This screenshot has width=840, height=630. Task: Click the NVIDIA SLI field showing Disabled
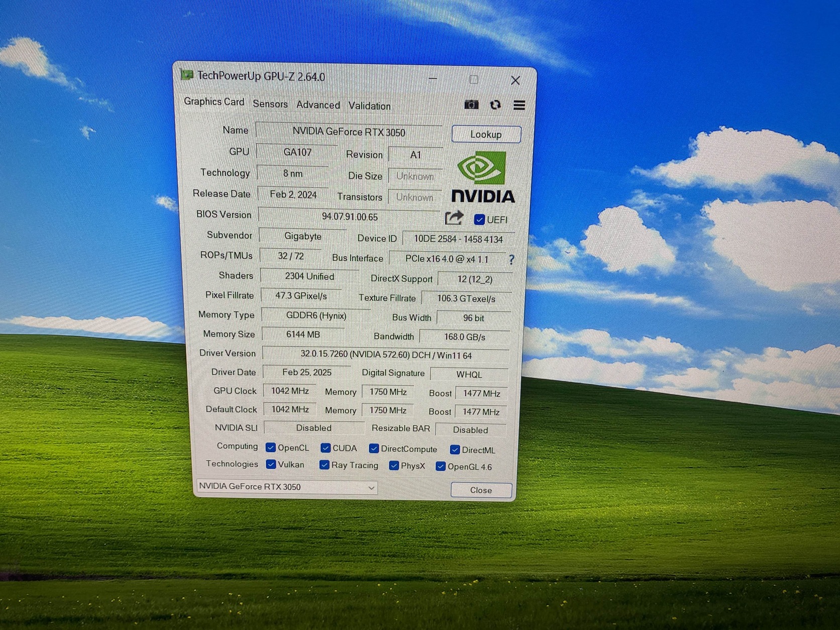coord(314,428)
